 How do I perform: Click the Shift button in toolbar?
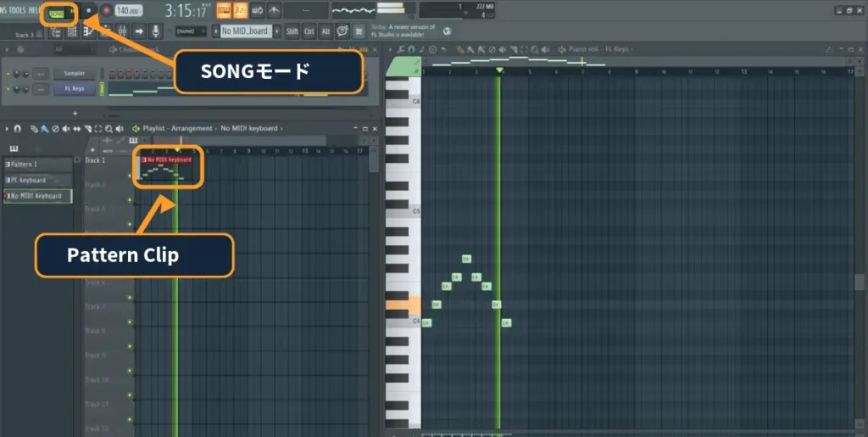click(x=292, y=31)
